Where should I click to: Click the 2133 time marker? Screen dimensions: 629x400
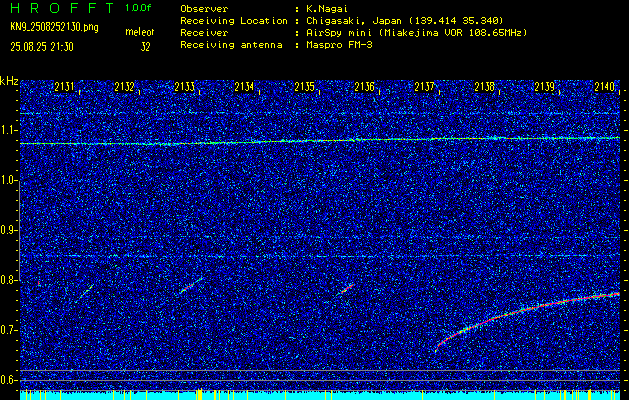185,87
